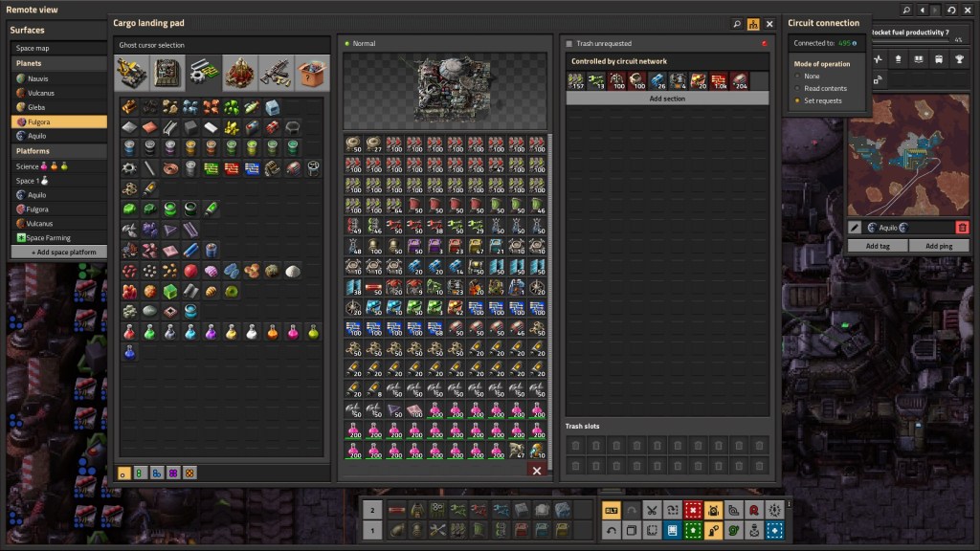Click the pencil edit icon beside Aquilo
The width and height of the screenshot is (980, 551).
[x=855, y=228]
